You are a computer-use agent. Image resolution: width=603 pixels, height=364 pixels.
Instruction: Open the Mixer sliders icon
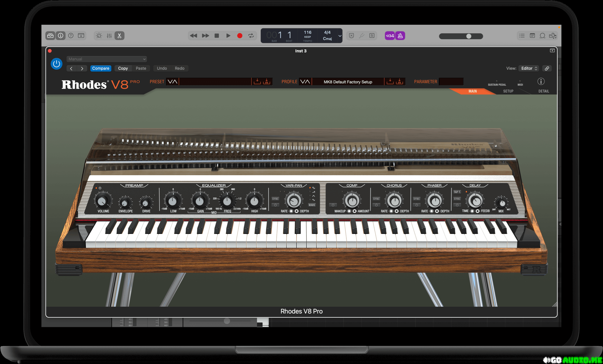tap(109, 36)
